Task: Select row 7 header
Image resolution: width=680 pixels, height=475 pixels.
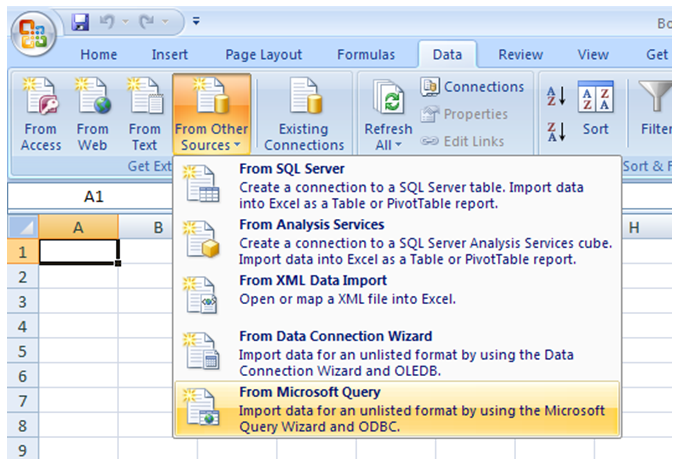Action: 23,401
